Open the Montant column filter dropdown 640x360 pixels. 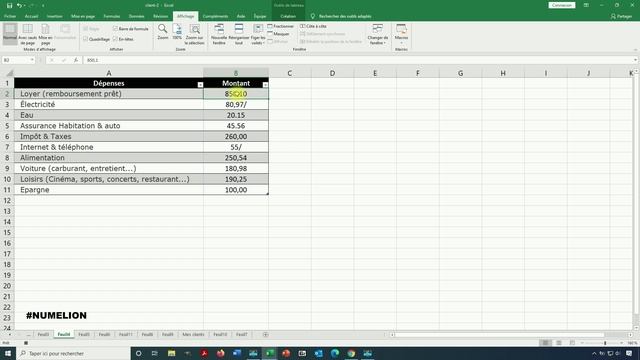click(x=265, y=85)
